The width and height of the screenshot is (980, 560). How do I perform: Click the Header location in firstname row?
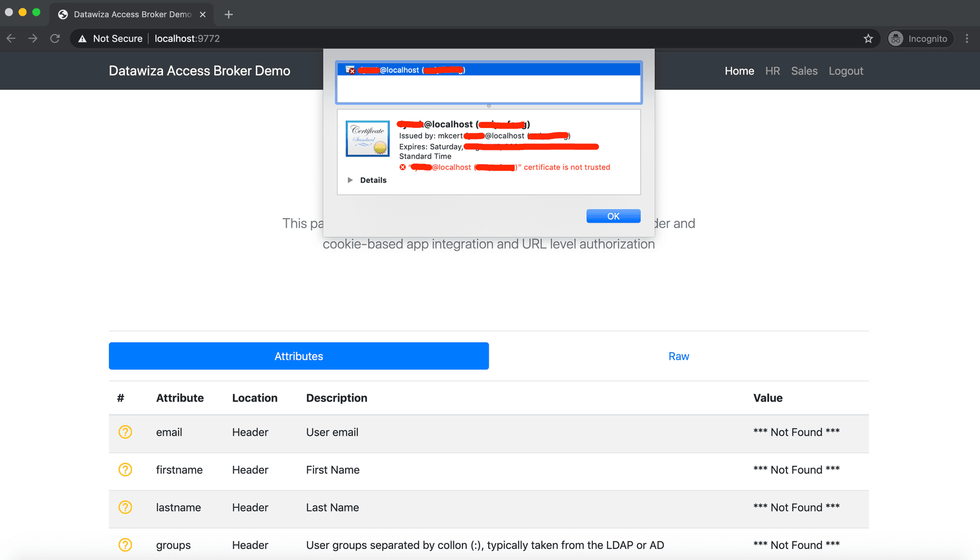[250, 470]
